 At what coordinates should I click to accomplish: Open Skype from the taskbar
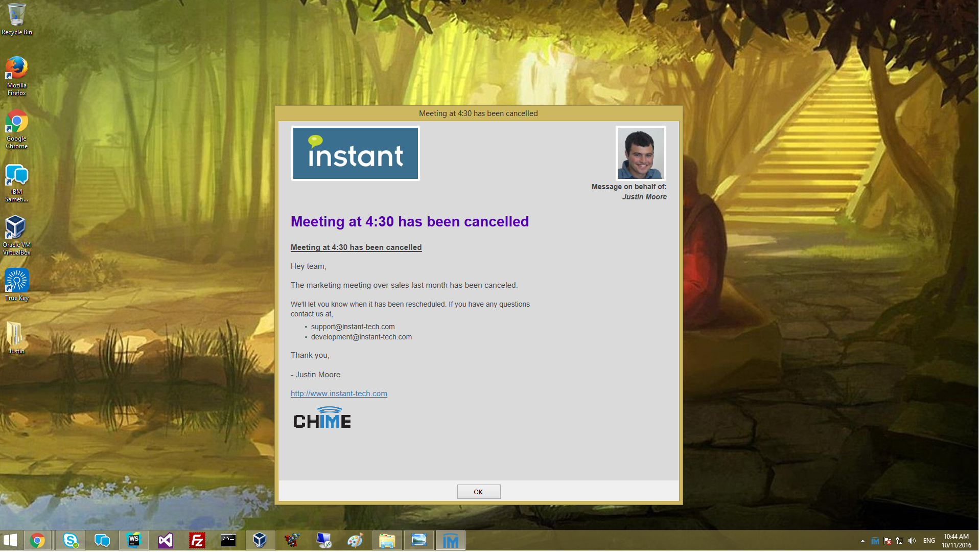pyautogui.click(x=70, y=541)
